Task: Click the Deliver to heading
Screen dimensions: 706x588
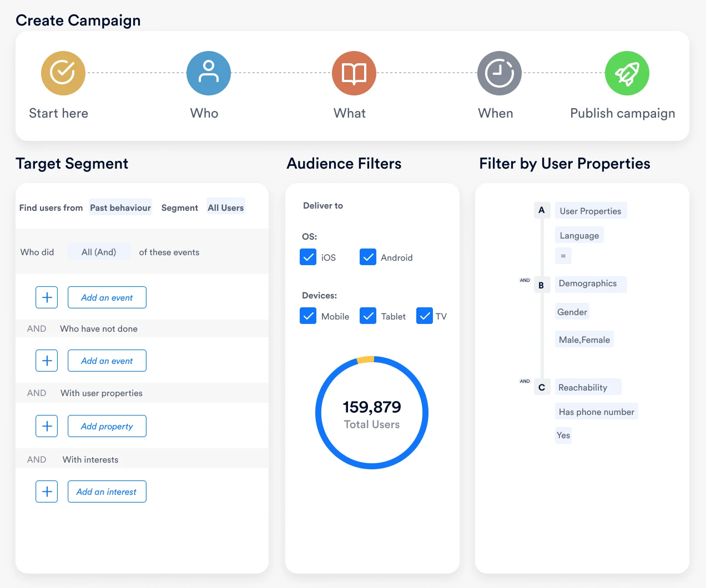Action: point(323,205)
